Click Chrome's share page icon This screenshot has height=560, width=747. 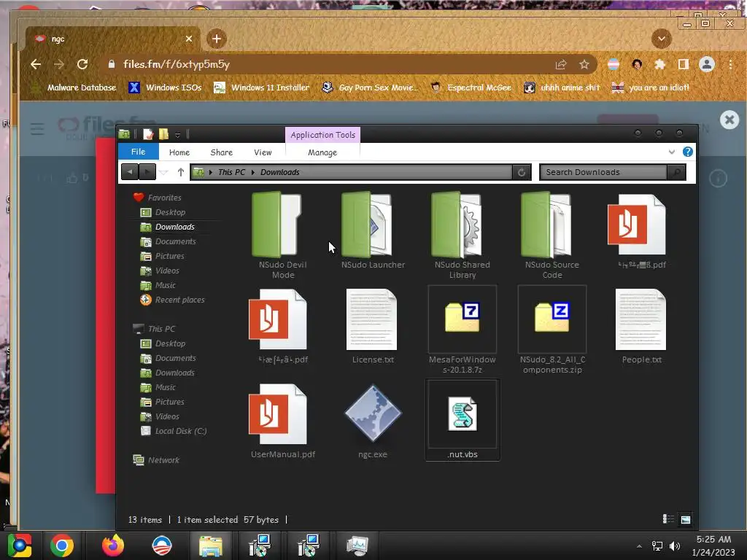pyautogui.click(x=561, y=64)
